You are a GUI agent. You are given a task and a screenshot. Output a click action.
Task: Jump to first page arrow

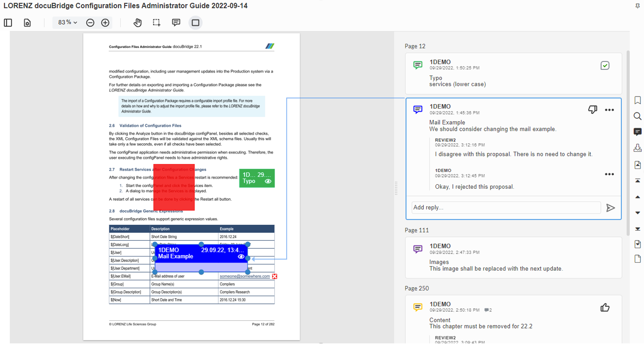[638, 181]
